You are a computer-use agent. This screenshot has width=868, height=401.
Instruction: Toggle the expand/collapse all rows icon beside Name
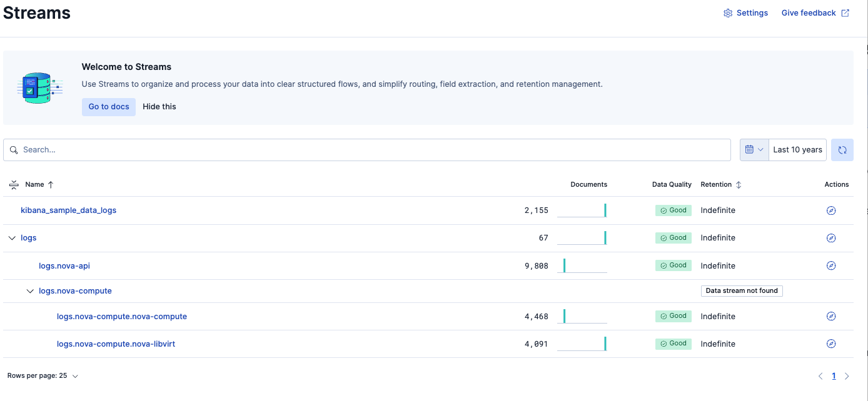pos(14,185)
